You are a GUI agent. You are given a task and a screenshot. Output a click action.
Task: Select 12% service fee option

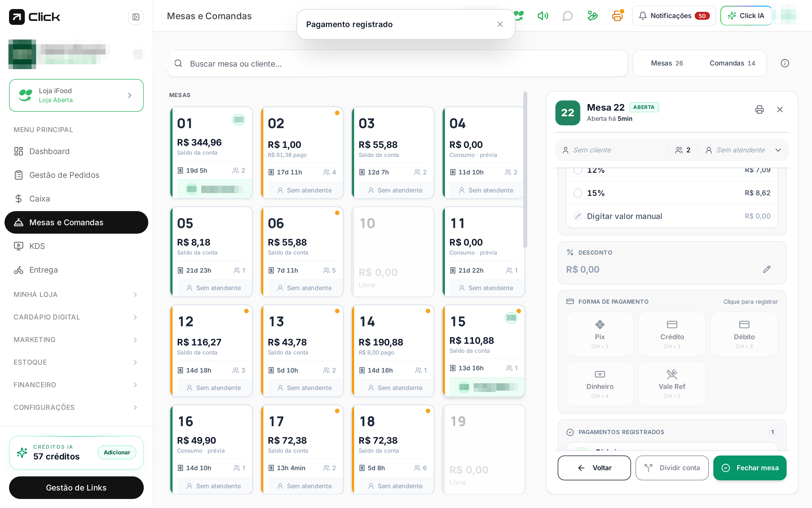point(672,171)
